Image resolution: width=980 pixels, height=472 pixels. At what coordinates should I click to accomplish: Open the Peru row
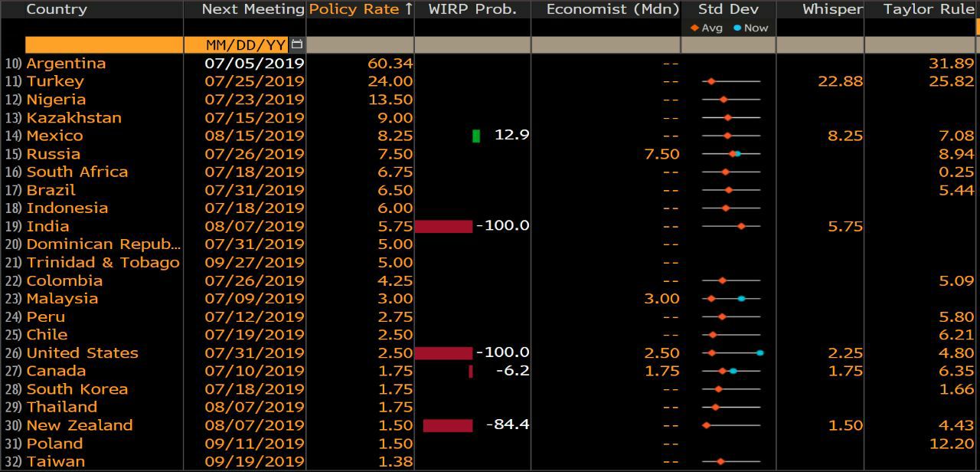(45, 316)
